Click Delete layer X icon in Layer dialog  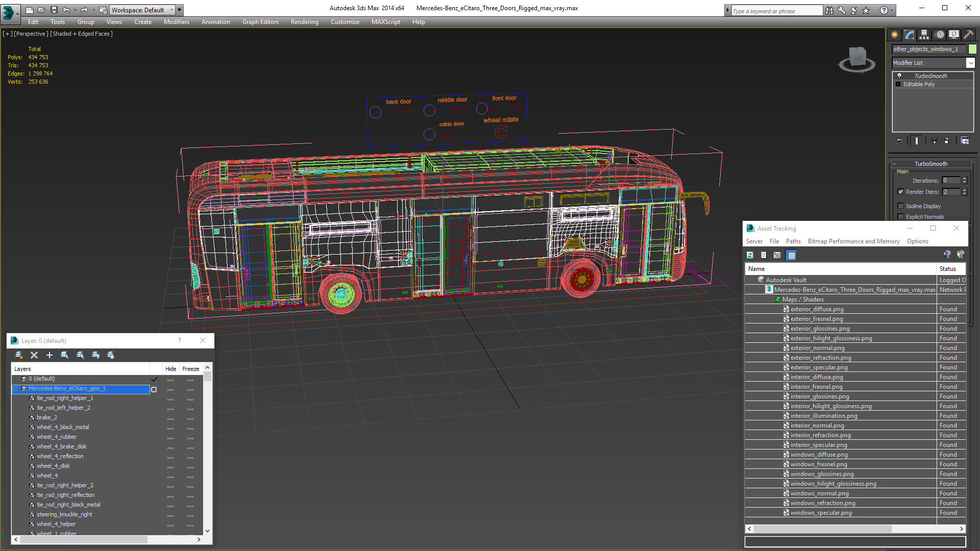click(x=34, y=355)
